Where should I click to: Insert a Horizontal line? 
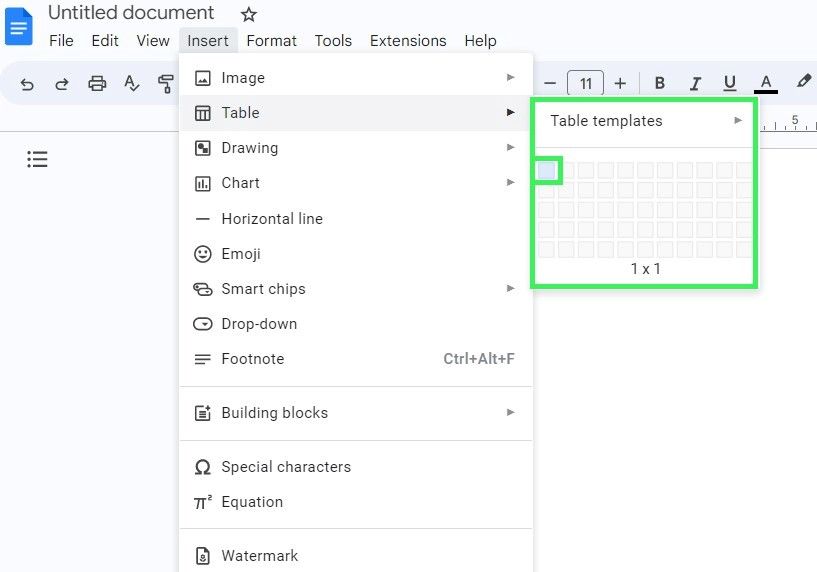pos(356,219)
